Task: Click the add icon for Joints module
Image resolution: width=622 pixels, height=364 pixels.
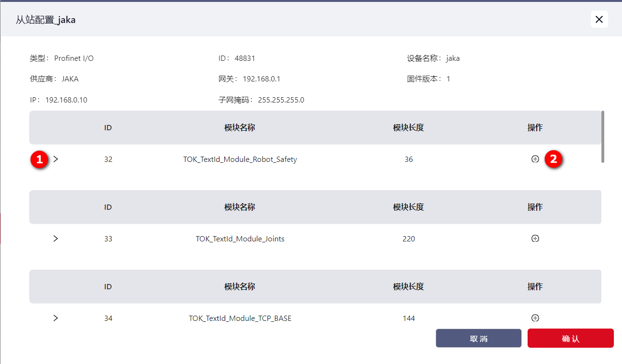Action: coord(535,239)
